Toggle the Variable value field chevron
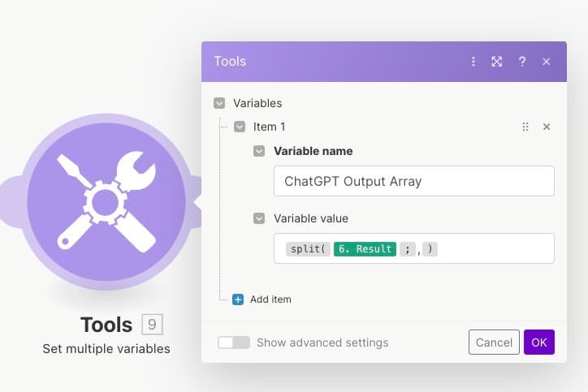The height and width of the screenshot is (392, 588). click(x=259, y=218)
